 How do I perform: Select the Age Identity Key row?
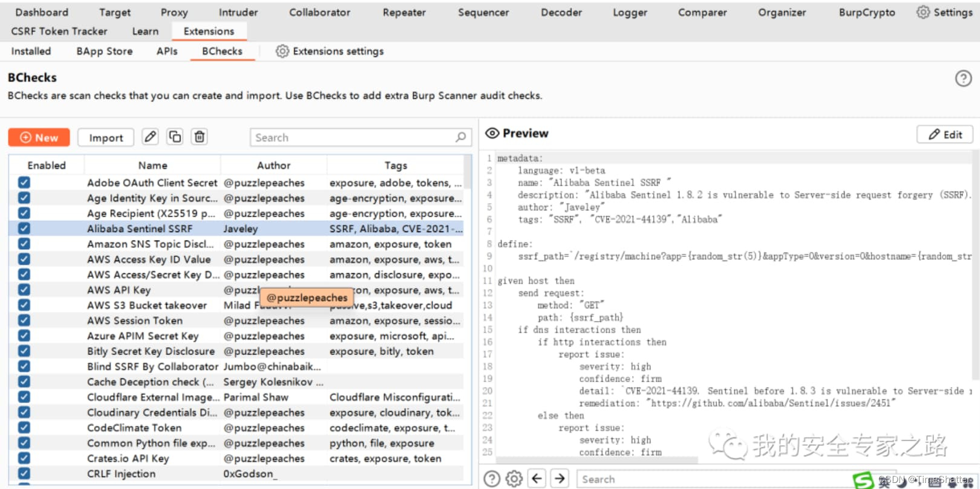(237, 198)
